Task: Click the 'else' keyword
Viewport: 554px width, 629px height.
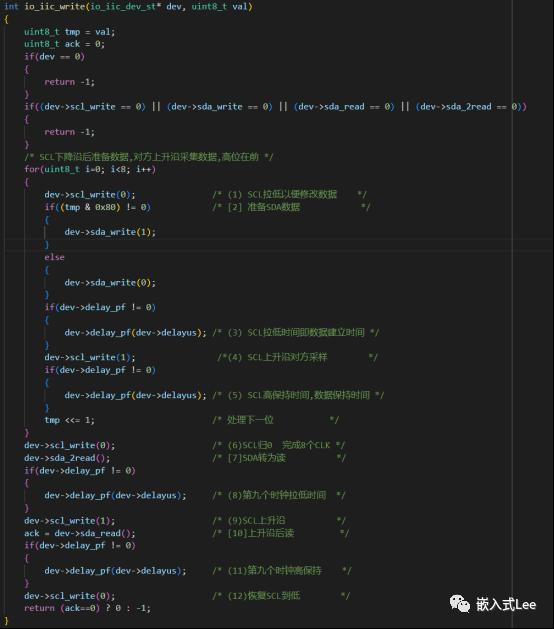Action: point(54,257)
